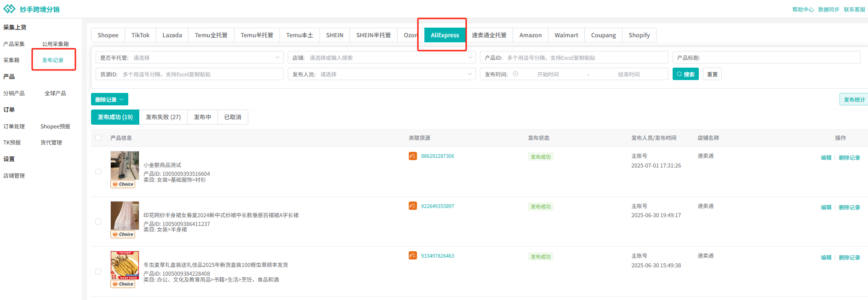
Task: Open source link 886292287306
Action: coord(438,156)
